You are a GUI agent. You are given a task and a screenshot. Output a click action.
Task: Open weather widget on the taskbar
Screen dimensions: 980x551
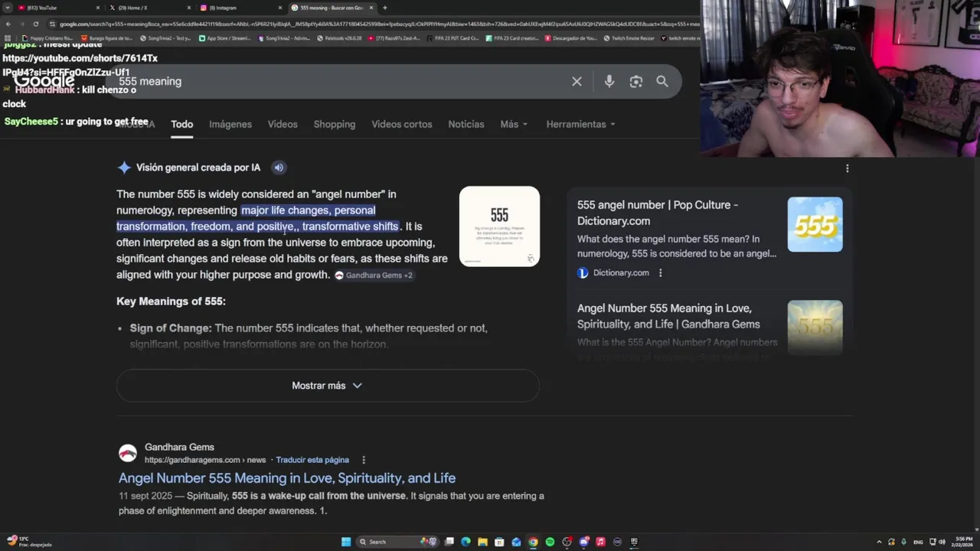[x=28, y=542]
